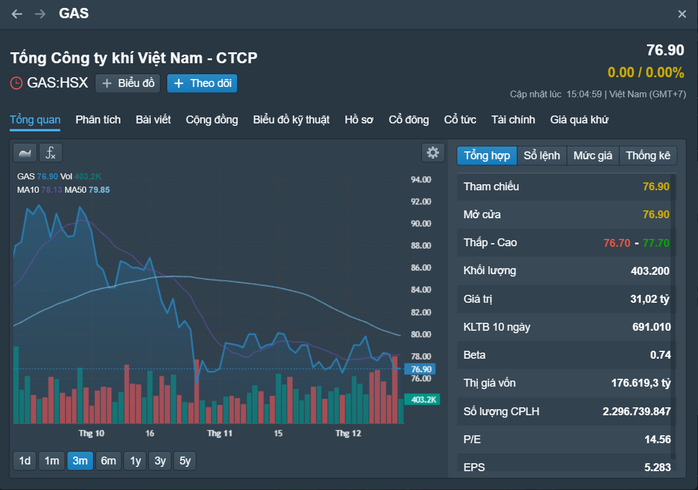Follow the stock with Theo dõi button
This screenshot has height=490, width=698.
coord(202,83)
